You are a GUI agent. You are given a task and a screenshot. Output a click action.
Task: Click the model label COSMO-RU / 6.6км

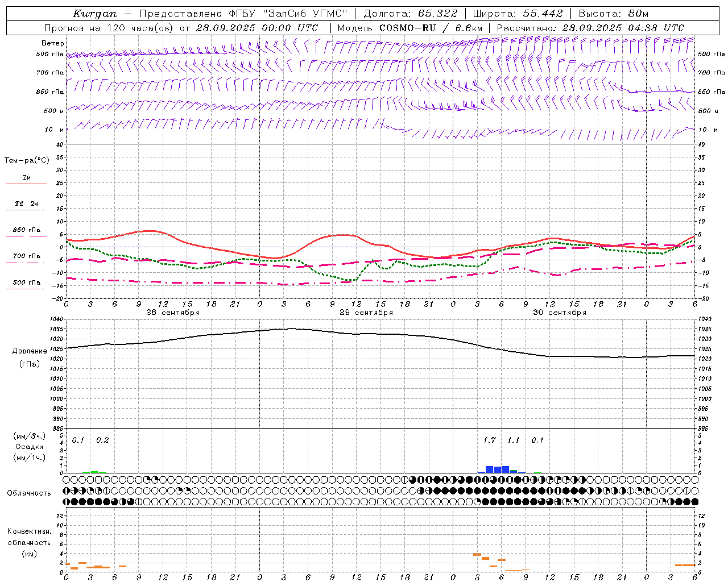[x=431, y=28]
